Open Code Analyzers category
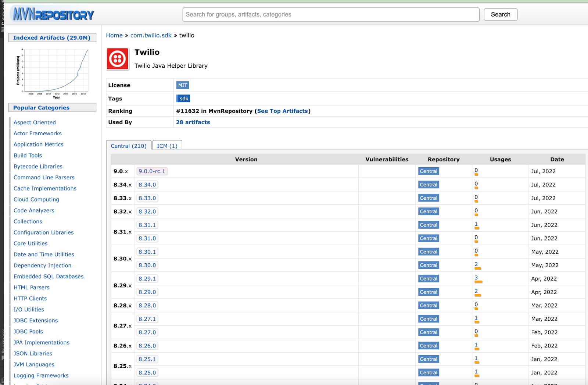The image size is (588, 385). pyautogui.click(x=34, y=211)
